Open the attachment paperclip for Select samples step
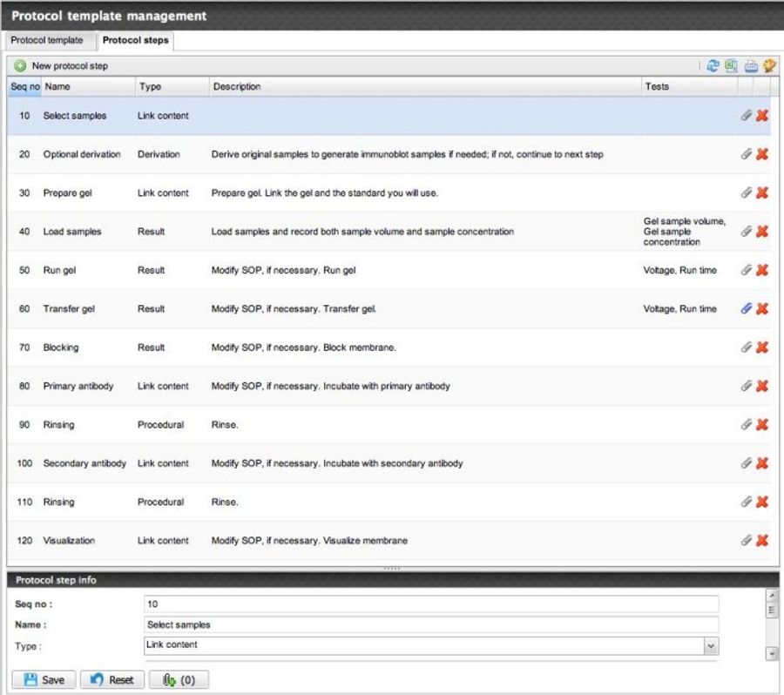This screenshot has width=784, height=695. [747, 115]
